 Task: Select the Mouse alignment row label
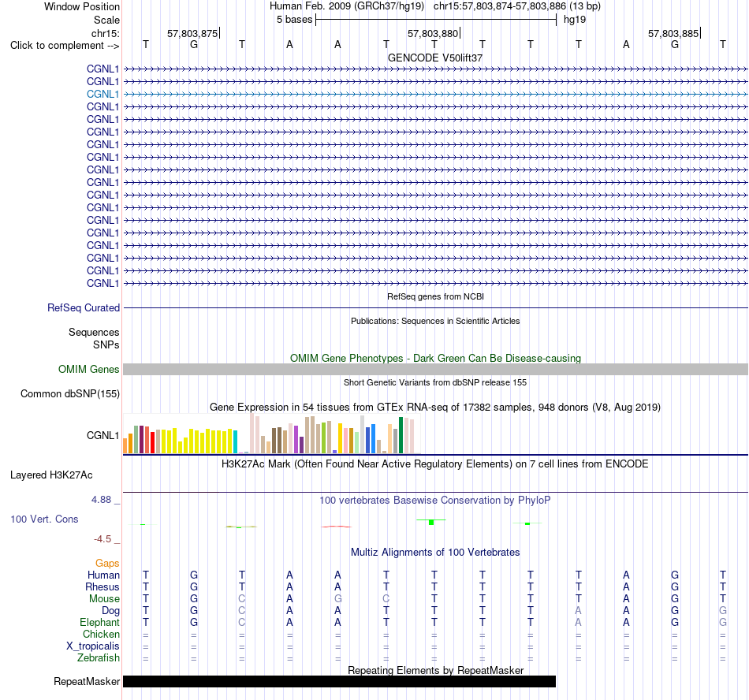[x=104, y=599]
